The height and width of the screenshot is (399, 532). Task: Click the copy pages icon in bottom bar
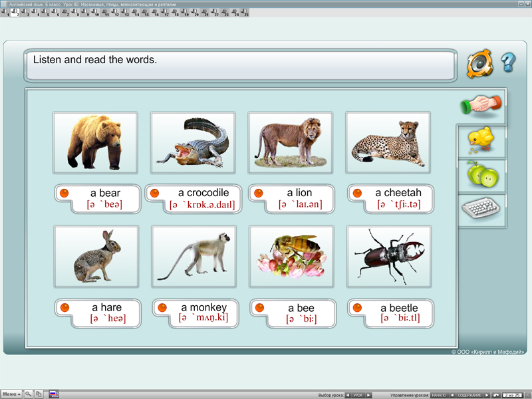tap(39, 394)
